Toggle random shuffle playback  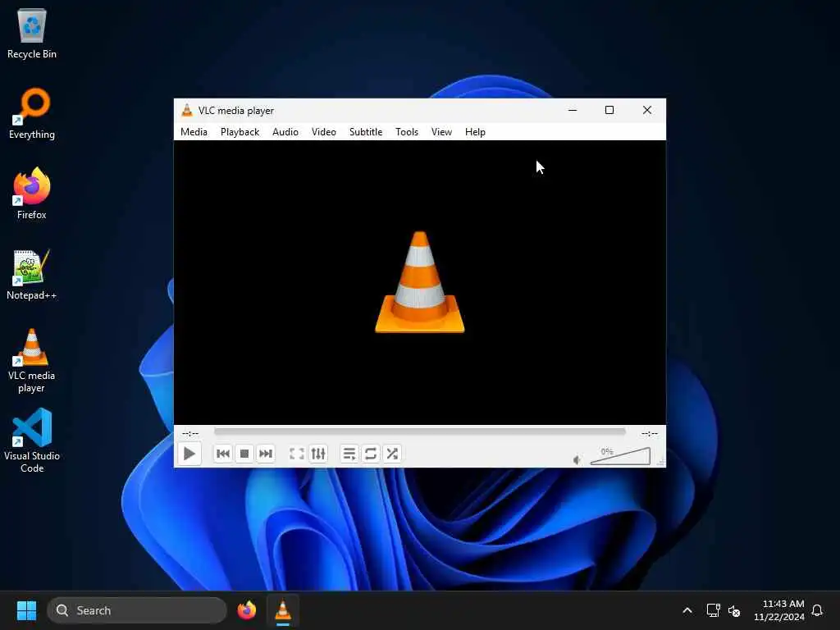tap(392, 454)
